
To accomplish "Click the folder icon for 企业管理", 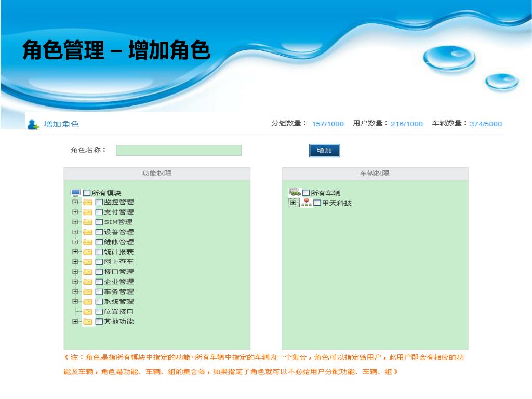I will tap(88, 282).
